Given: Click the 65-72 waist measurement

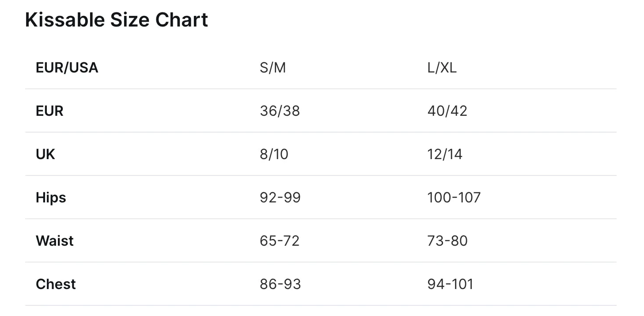Looking at the screenshot, I should tap(280, 241).
